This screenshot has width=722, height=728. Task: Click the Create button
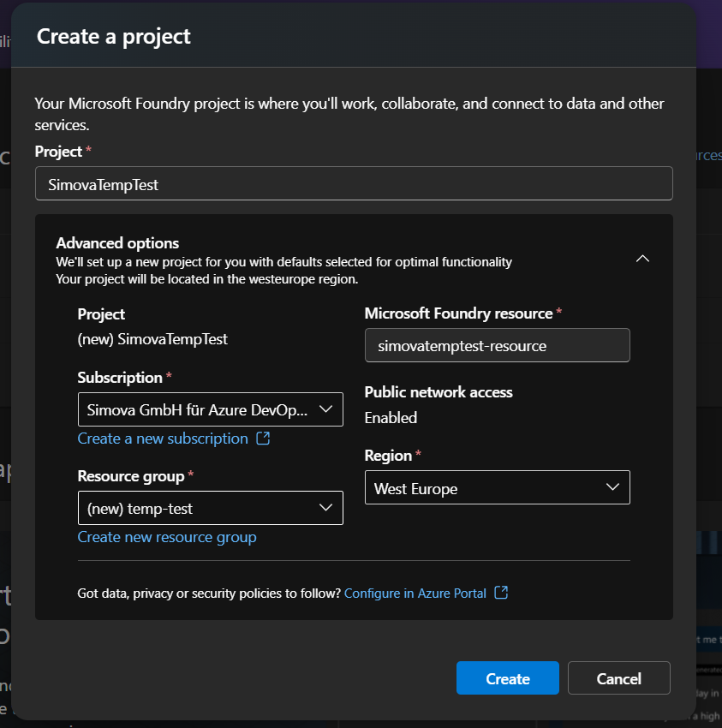click(x=508, y=677)
